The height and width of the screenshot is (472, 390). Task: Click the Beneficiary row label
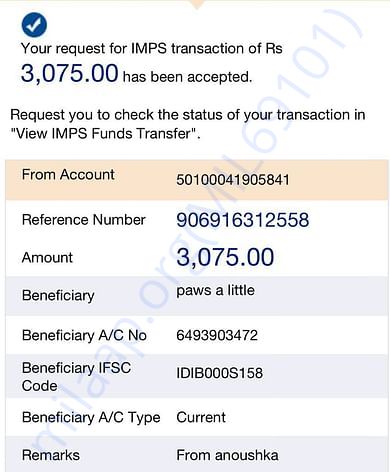tap(58, 296)
